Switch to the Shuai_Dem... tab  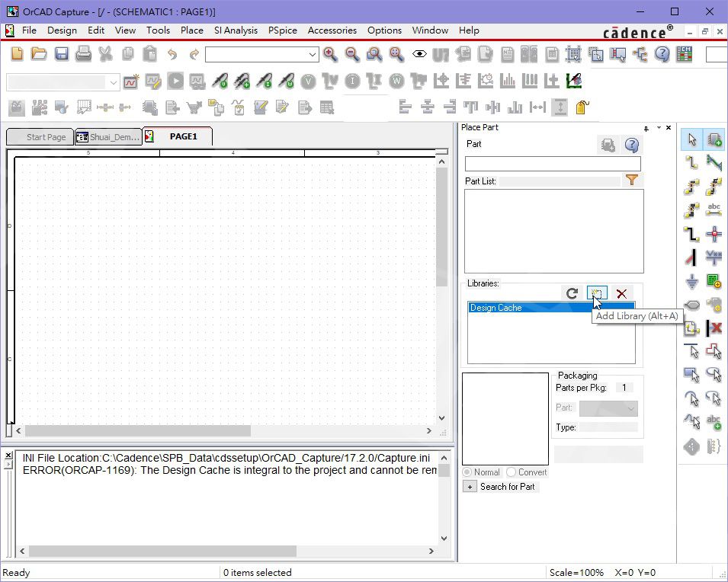pyautogui.click(x=109, y=137)
